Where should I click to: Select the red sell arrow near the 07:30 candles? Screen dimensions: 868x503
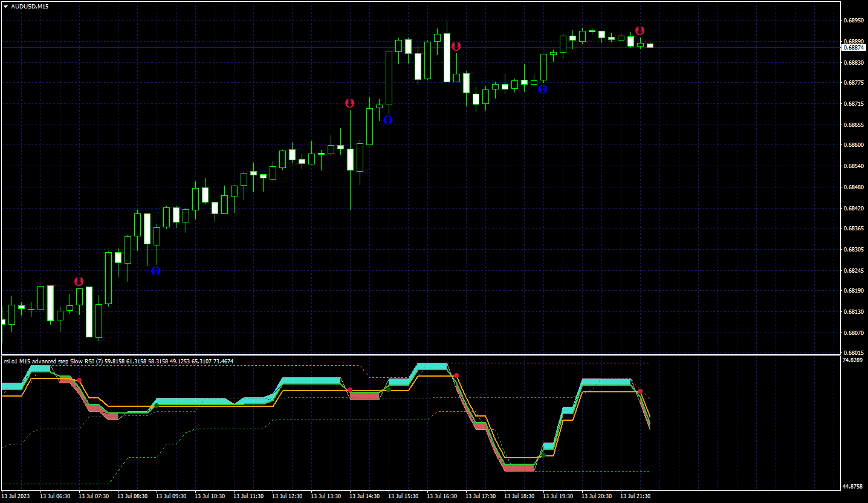(x=79, y=281)
